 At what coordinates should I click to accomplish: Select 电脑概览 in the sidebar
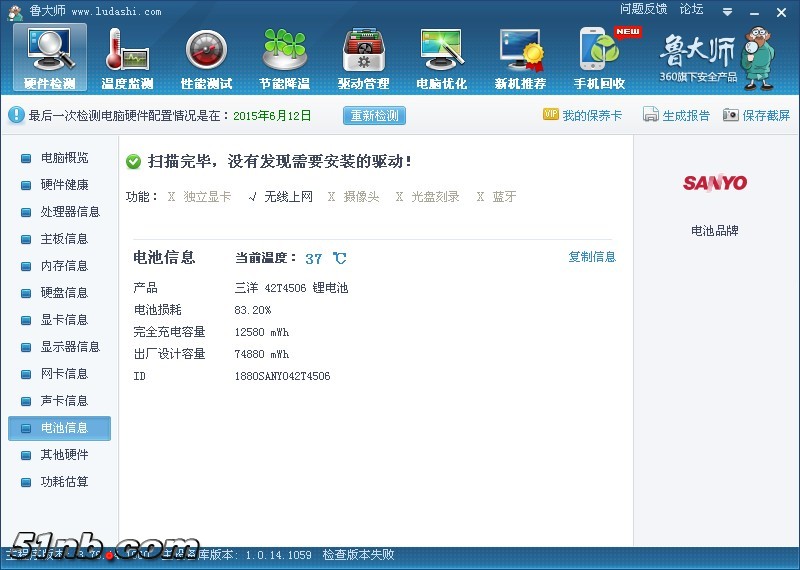pos(64,158)
